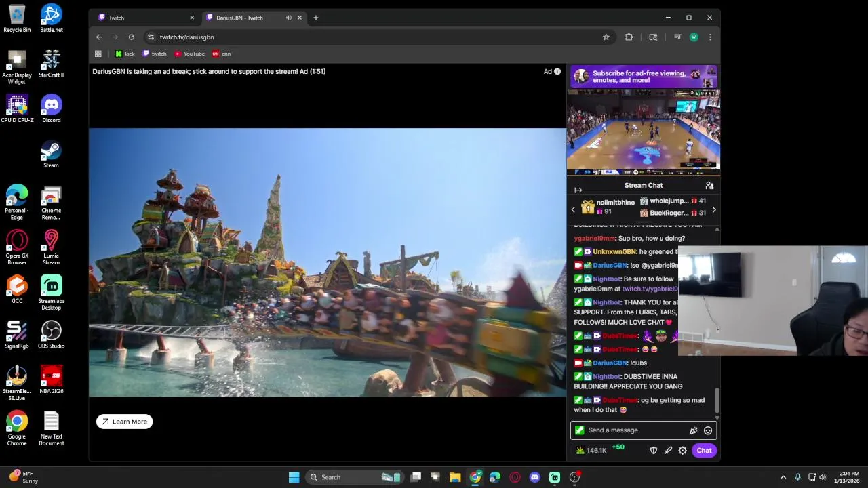Select gifter BuckRoger in leaderboard
Screen dimensions: 868x488
[x=673, y=213]
